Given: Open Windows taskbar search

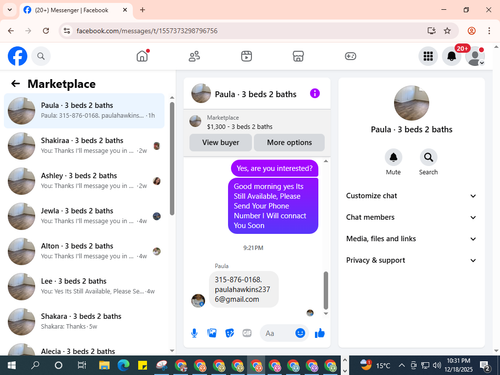Looking at the screenshot, I should pyautogui.click(x=35, y=366).
